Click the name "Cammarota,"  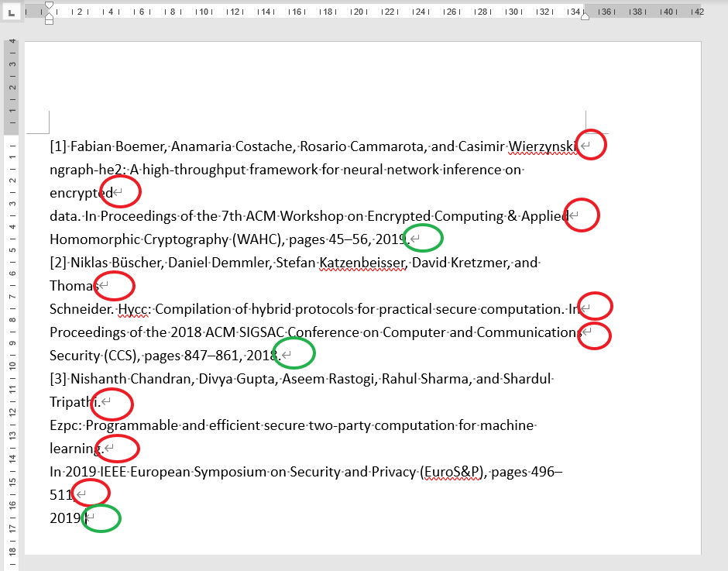click(389, 146)
